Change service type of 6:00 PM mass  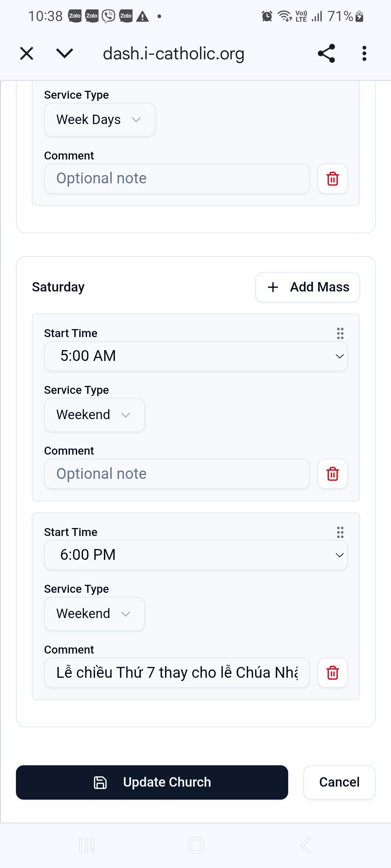pyautogui.click(x=94, y=614)
